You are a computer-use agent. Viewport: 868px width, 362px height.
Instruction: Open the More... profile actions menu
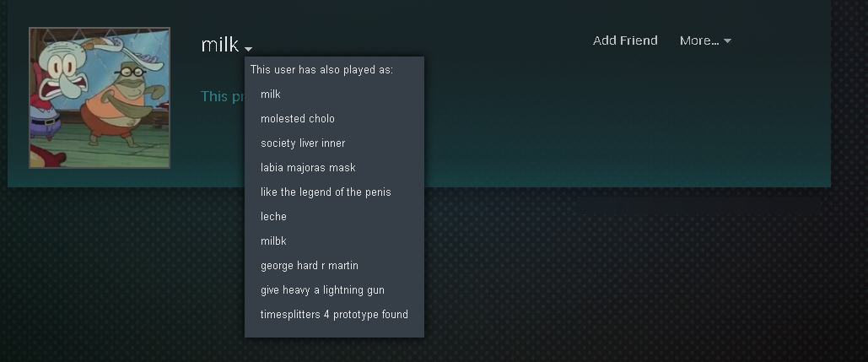click(705, 41)
